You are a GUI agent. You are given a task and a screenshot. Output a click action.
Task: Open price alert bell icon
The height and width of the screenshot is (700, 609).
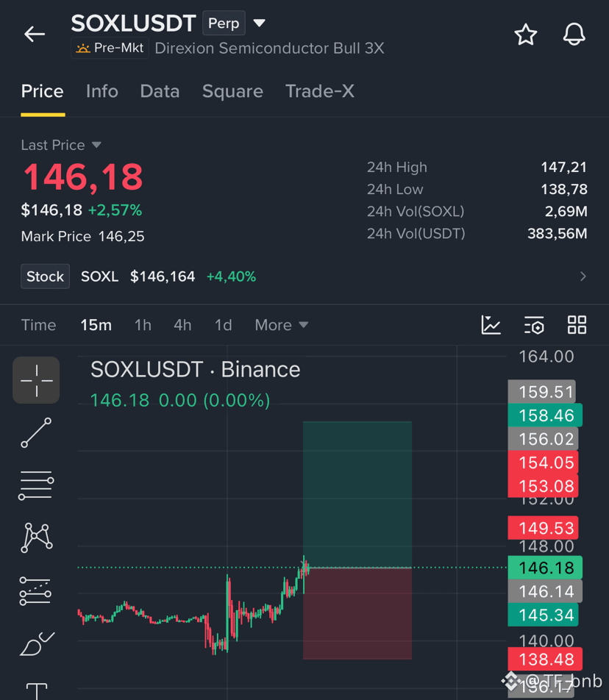pyautogui.click(x=574, y=34)
